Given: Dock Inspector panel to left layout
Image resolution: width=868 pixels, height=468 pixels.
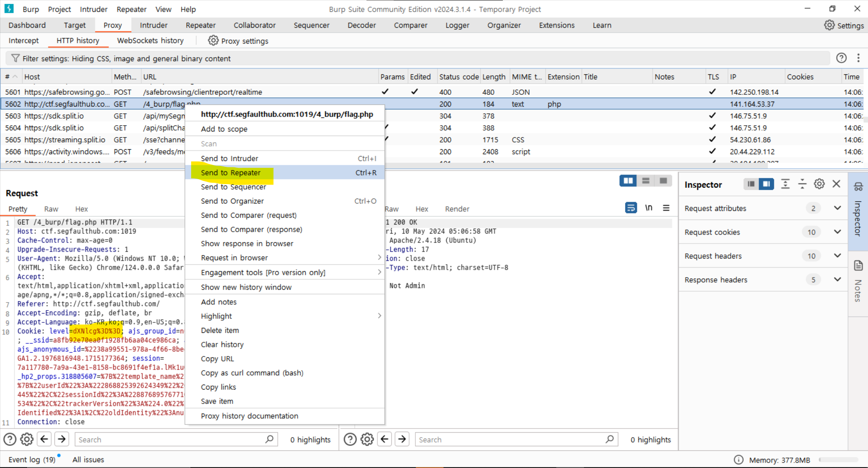Looking at the screenshot, I should [x=751, y=184].
